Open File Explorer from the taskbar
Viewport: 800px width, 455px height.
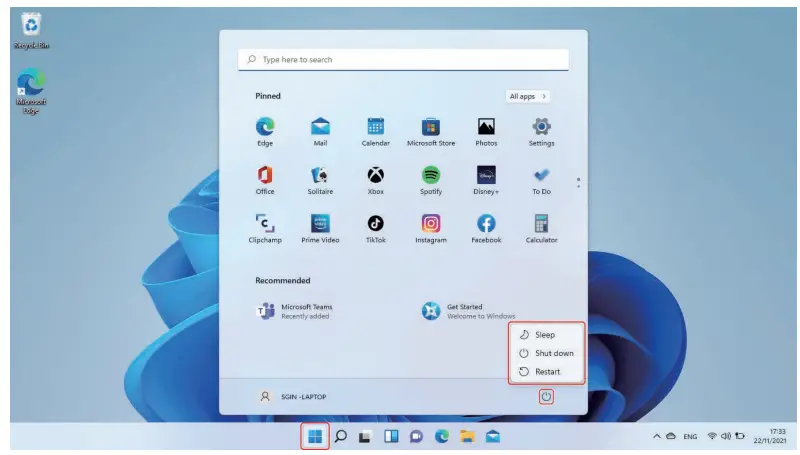pyautogui.click(x=467, y=437)
